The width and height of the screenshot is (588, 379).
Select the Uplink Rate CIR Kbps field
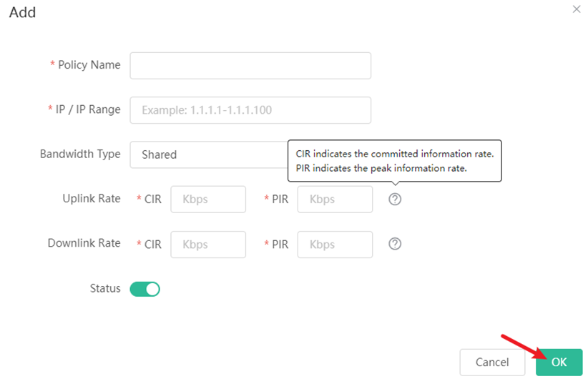[208, 200]
